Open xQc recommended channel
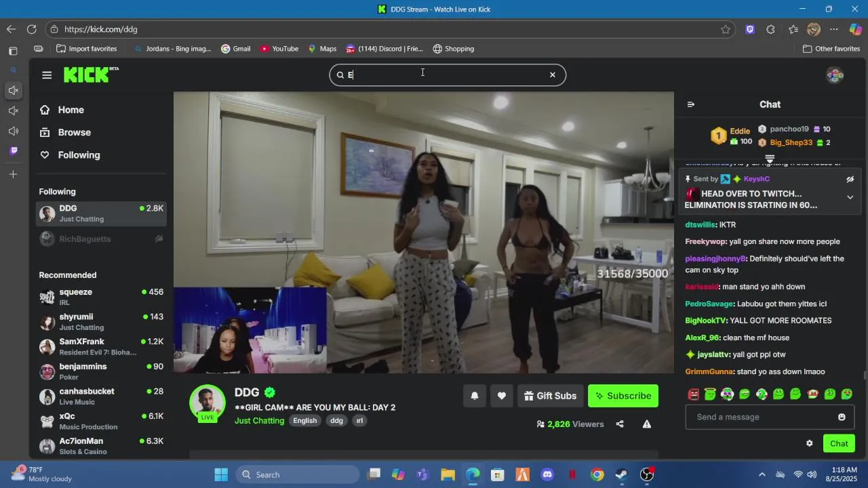The width and height of the screenshot is (868, 488). pos(100,421)
